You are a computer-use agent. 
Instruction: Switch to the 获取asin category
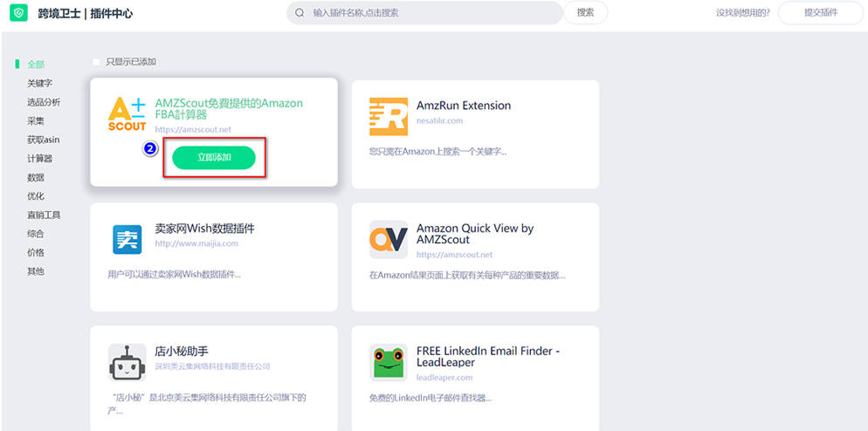43,140
